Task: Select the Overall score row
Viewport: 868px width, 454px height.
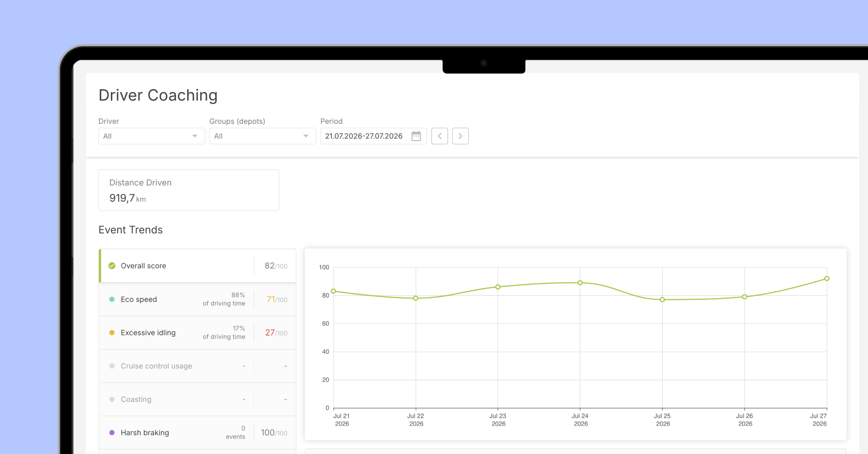Action: coord(198,266)
